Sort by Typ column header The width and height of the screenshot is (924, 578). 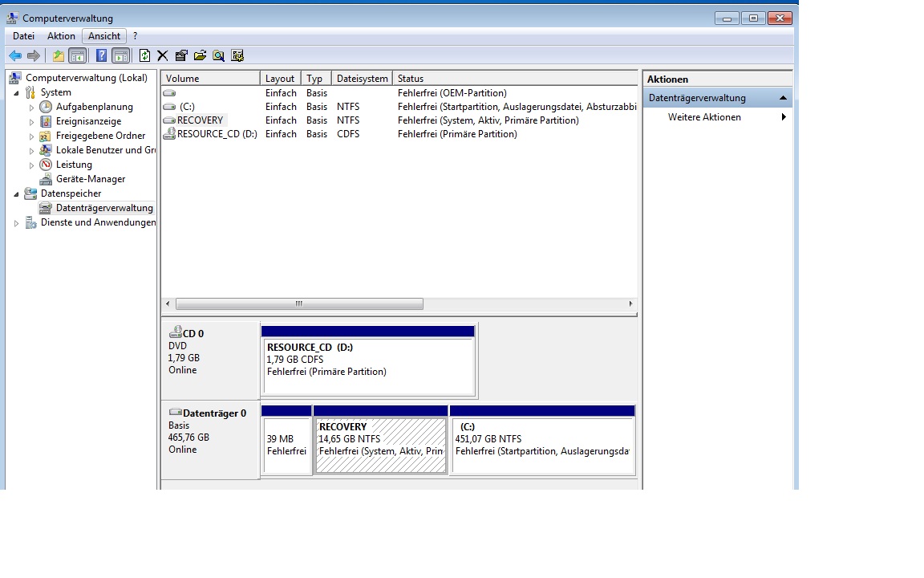317,79
